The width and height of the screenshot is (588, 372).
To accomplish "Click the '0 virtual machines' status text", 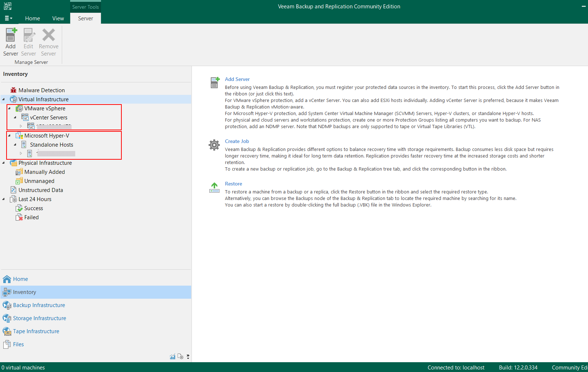I will [23, 367].
